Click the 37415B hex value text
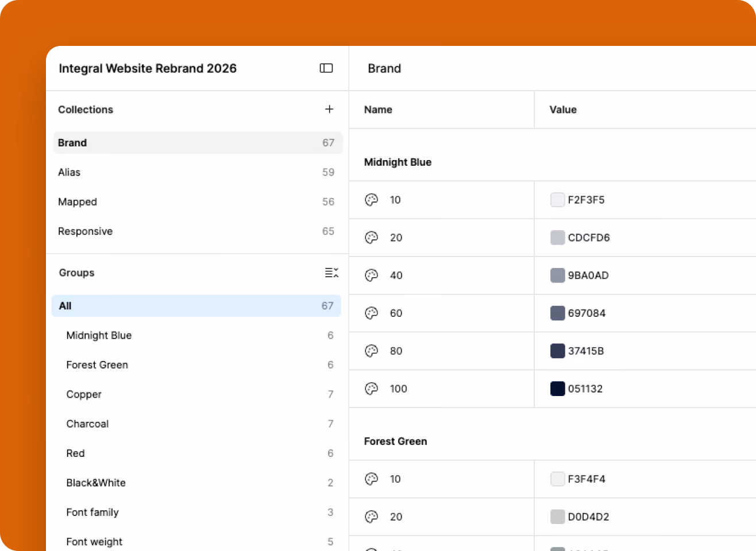The height and width of the screenshot is (551, 756). [586, 351]
